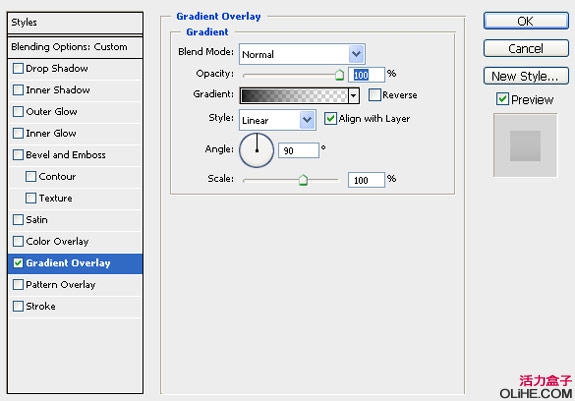Click the black-to-transparent gradient swatch

(x=294, y=96)
